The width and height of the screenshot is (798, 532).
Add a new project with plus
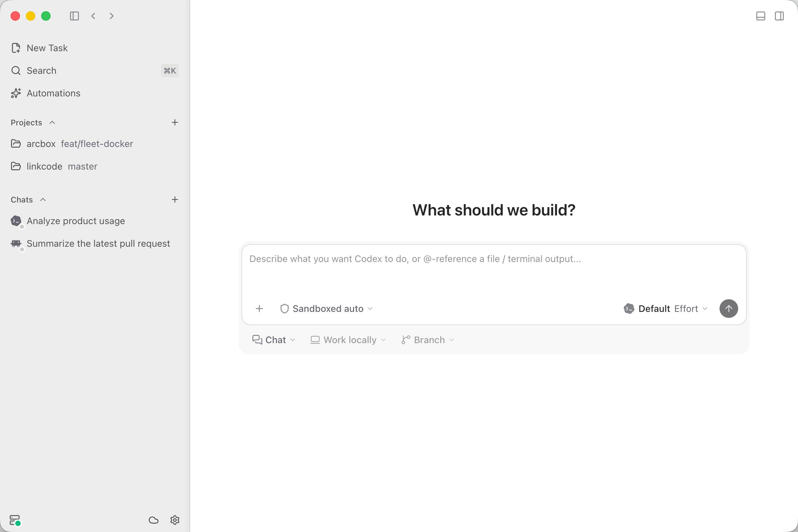point(175,122)
